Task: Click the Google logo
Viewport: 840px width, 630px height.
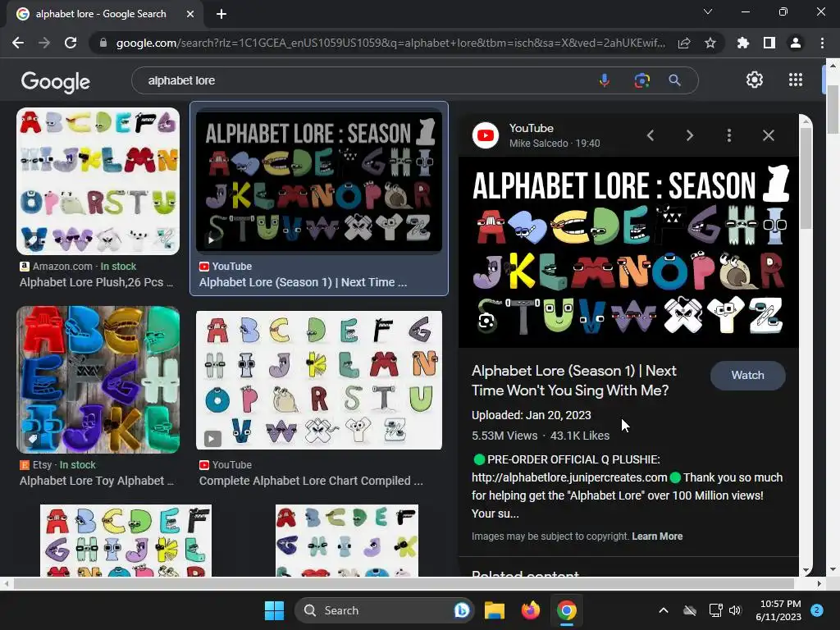Action: coord(56,81)
